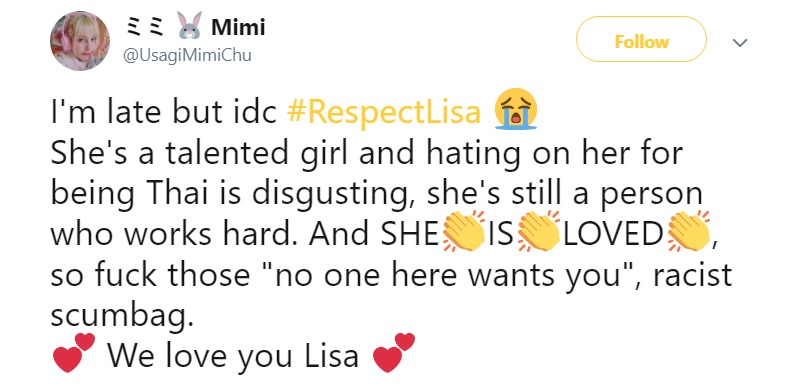Click the word "SHE" in capital letters

pyautogui.click(x=411, y=234)
